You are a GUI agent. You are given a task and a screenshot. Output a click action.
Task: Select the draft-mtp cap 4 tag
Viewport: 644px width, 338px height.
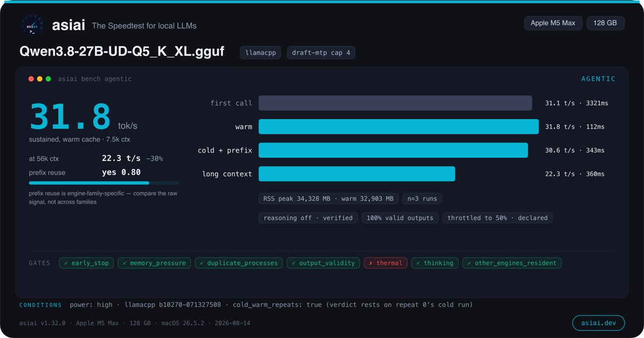point(321,53)
